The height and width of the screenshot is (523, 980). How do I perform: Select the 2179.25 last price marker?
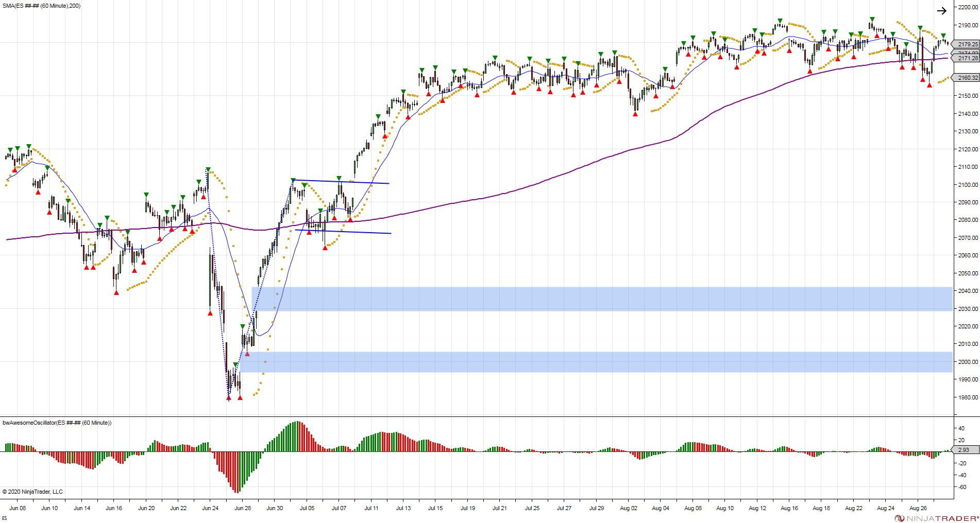pyautogui.click(x=966, y=44)
